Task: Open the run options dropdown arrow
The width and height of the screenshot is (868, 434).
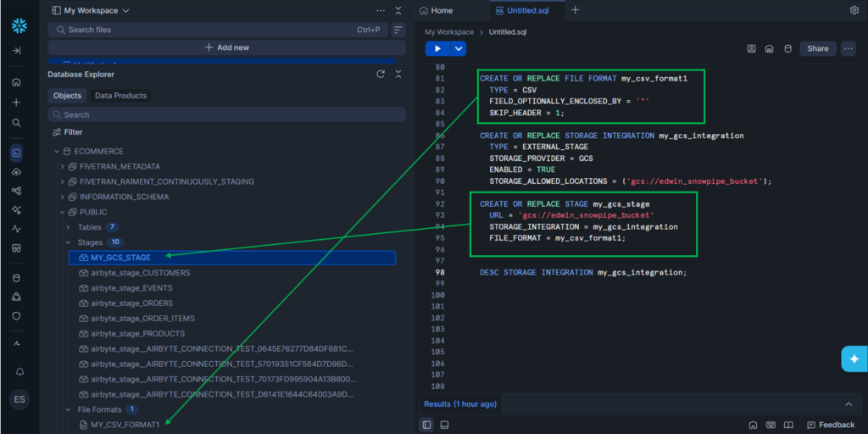Action: pos(459,48)
